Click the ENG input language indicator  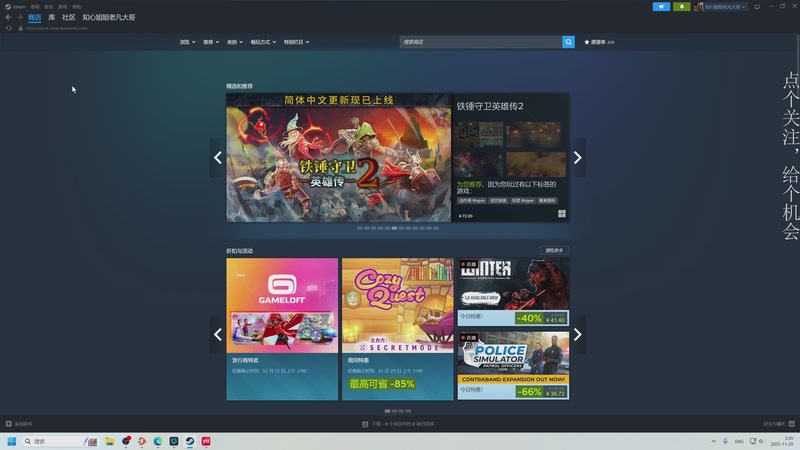pyautogui.click(x=739, y=441)
